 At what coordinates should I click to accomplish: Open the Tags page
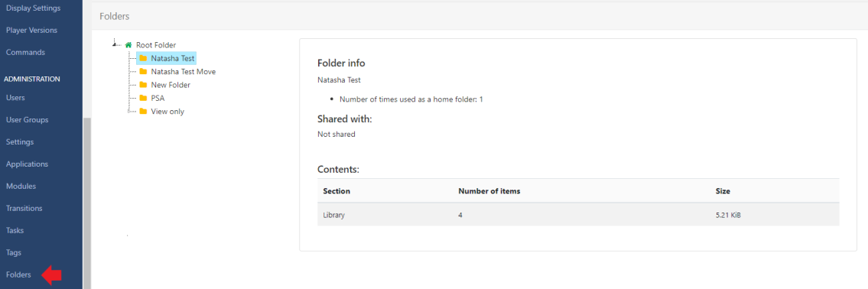click(14, 253)
